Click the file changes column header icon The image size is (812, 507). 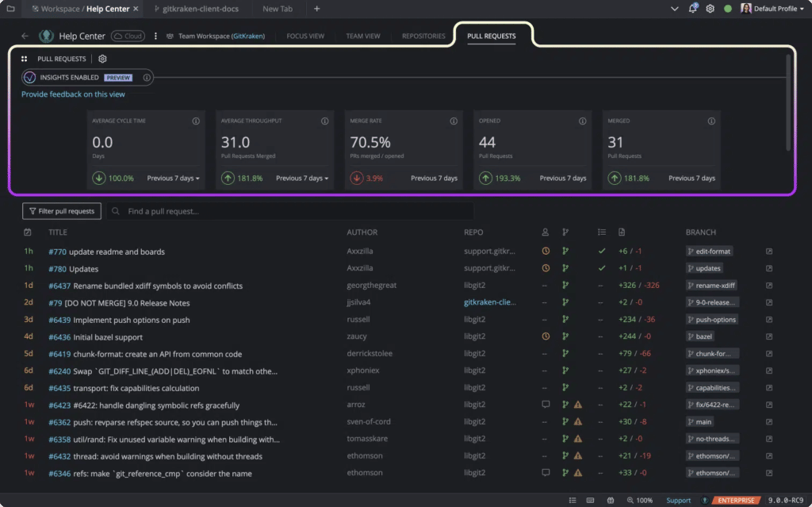(x=622, y=232)
